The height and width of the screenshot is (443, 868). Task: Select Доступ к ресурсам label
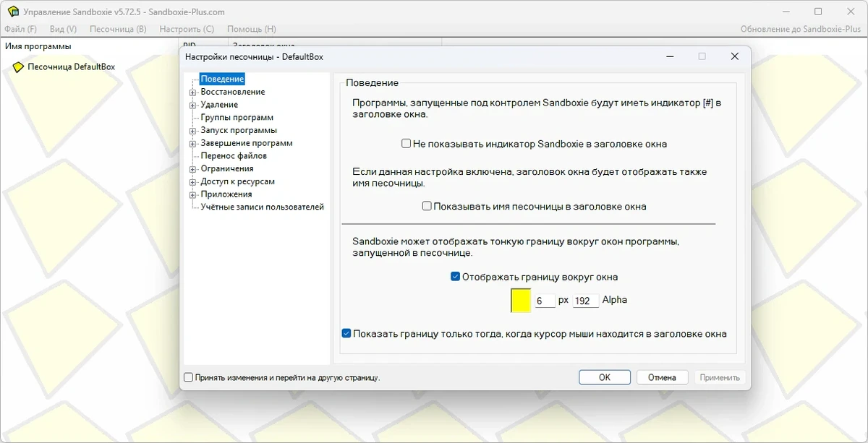238,181
